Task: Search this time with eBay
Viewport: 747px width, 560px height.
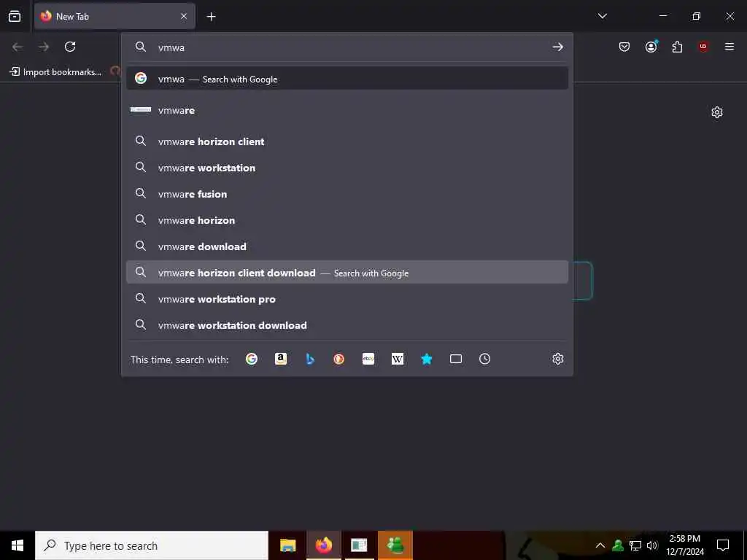Action: coord(368,359)
